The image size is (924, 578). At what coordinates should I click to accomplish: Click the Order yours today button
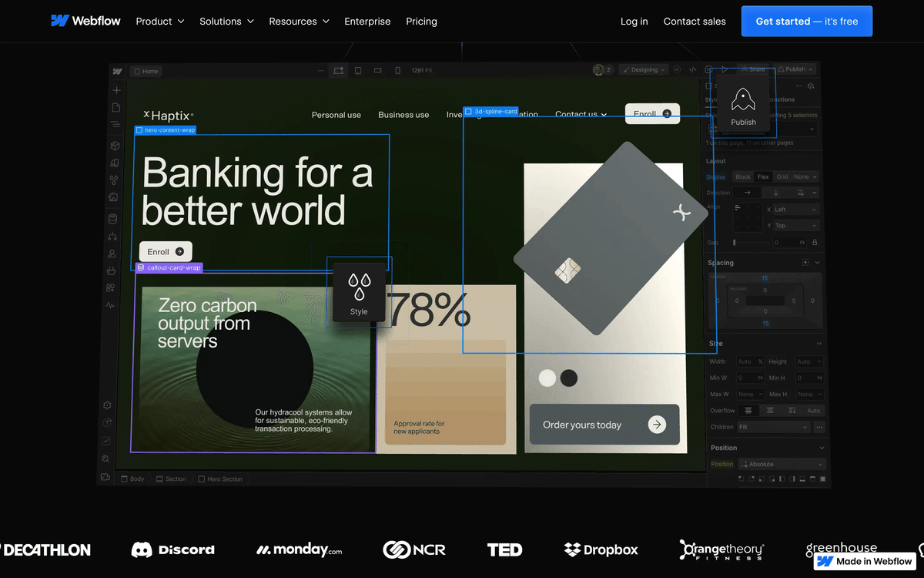604,425
